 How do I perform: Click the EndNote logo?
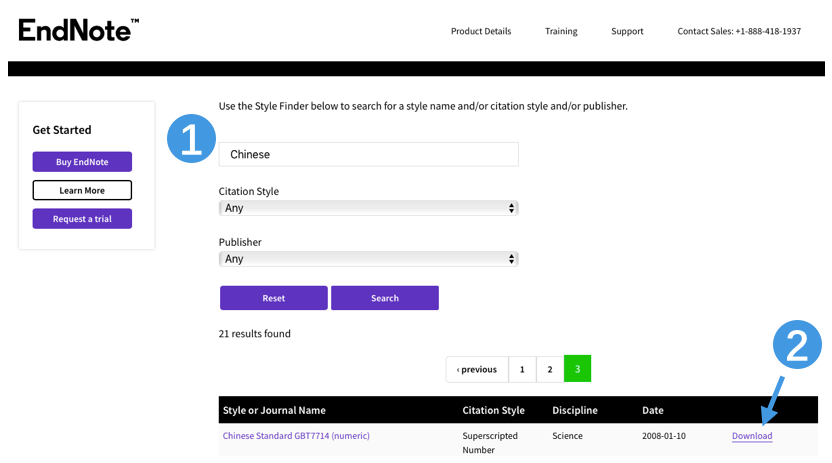(78, 30)
